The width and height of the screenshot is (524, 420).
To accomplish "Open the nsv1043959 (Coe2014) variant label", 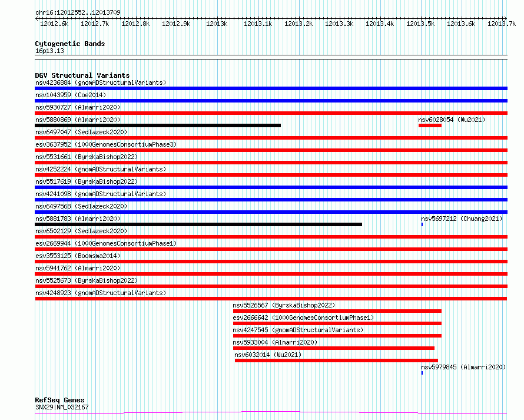I will coord(71,95).
